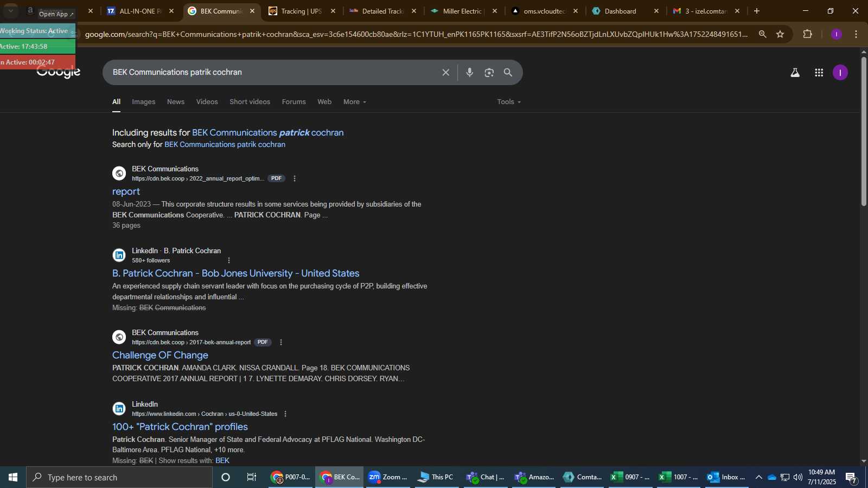Screen dimensions: 868x488
Task: Select the News search filter
Action: pos(176,102)
